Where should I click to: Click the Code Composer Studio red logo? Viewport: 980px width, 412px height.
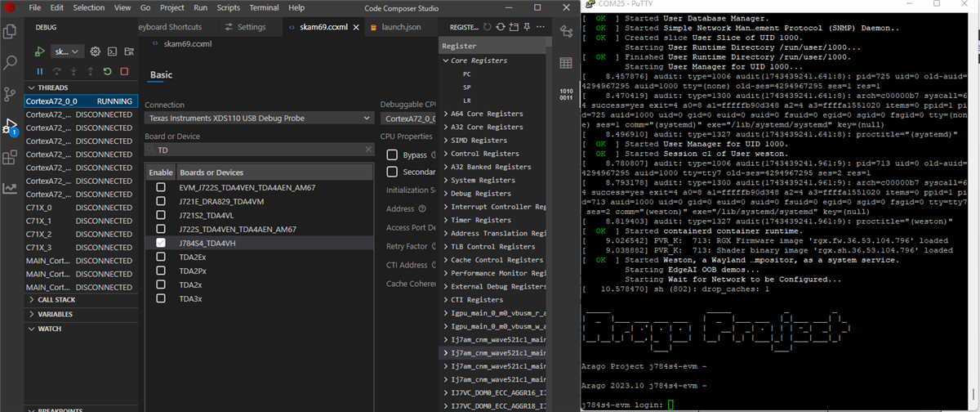[x=10, y=7]
